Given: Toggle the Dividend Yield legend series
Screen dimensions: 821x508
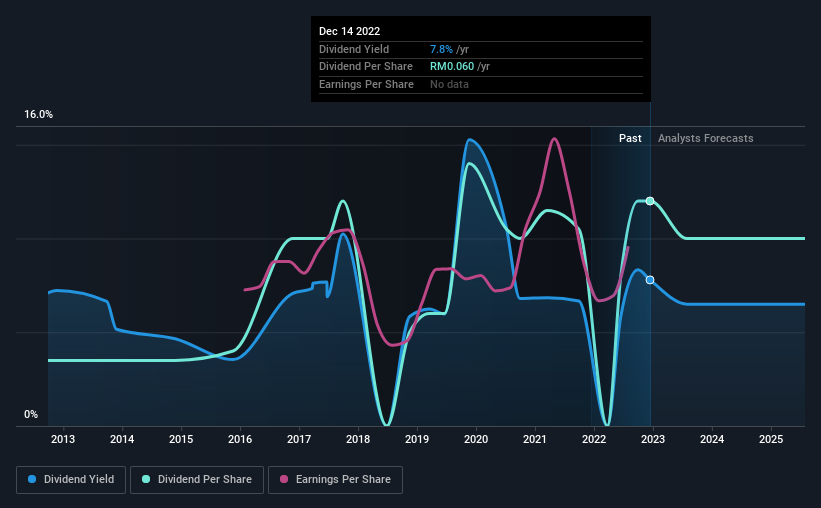Looking at the screenshot, I should [x=71, y=479].
